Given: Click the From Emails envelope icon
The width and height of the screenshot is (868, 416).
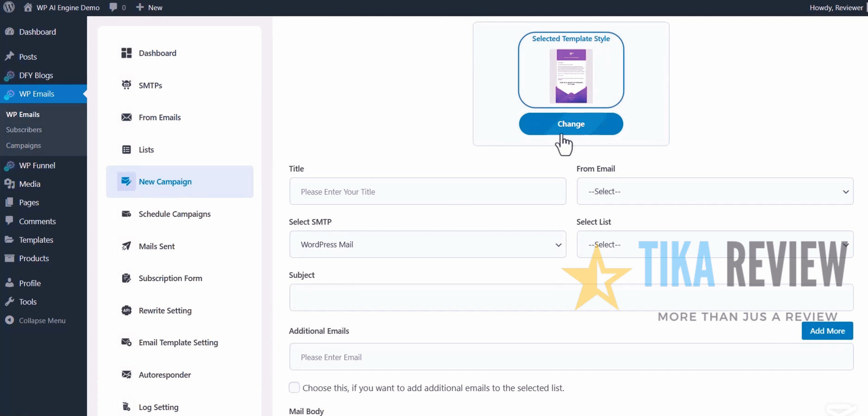Looking at the screenshot, I should click(x=126, y=117).
